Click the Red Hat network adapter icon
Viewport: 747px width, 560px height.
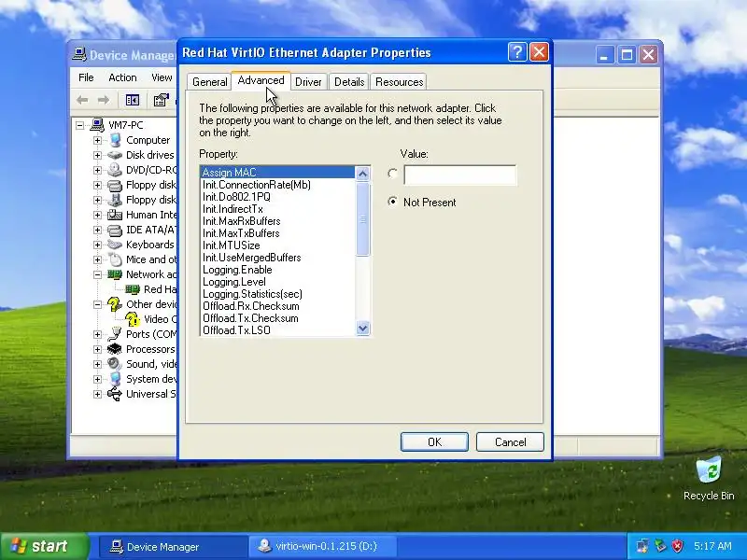pyautogui.click(x=133, y=289)
